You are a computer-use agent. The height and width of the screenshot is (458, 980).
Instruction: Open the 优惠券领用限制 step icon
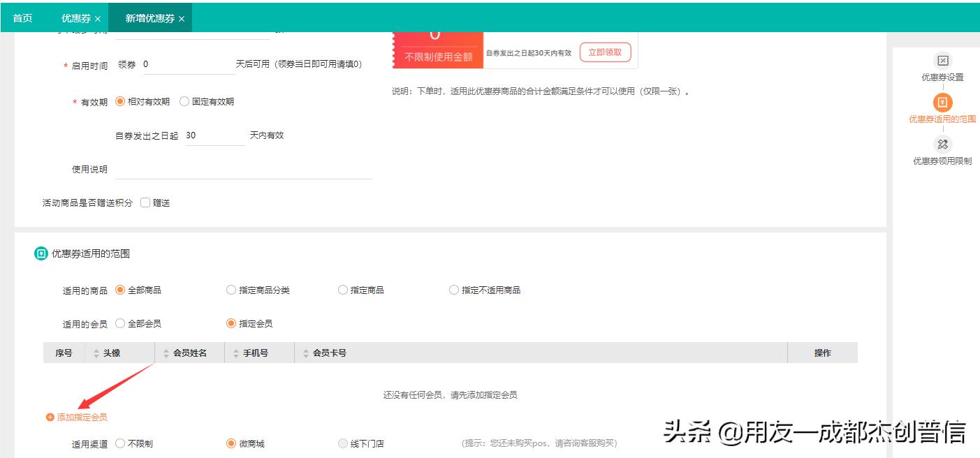coord(943,145)
